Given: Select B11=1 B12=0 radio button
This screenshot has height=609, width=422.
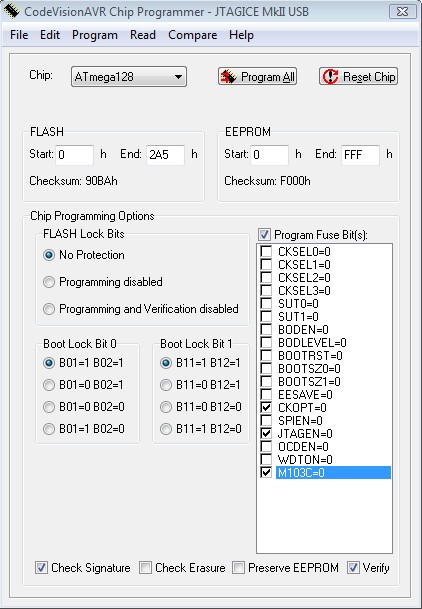Looking at the screenshot, I should [x=166, y=429].
